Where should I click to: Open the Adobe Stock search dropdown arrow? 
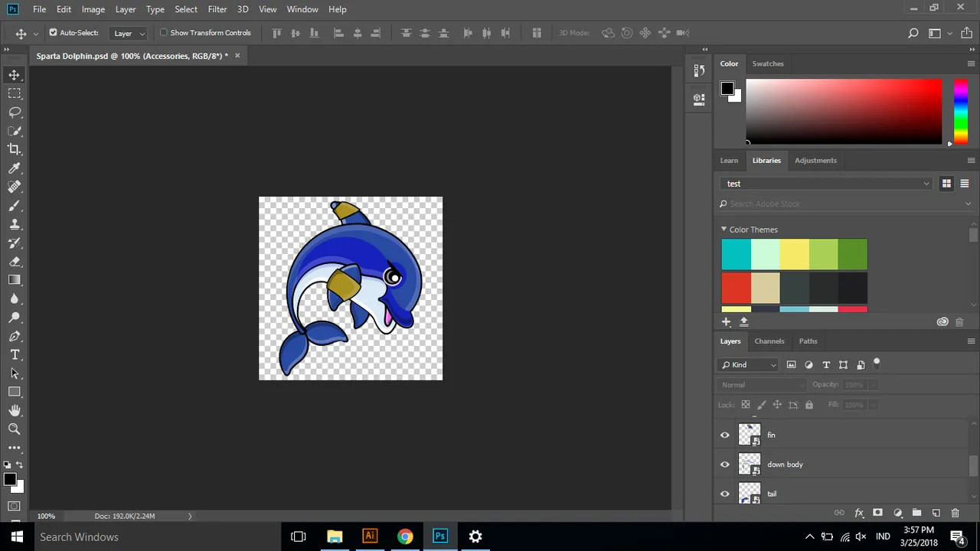coord(968,204)
